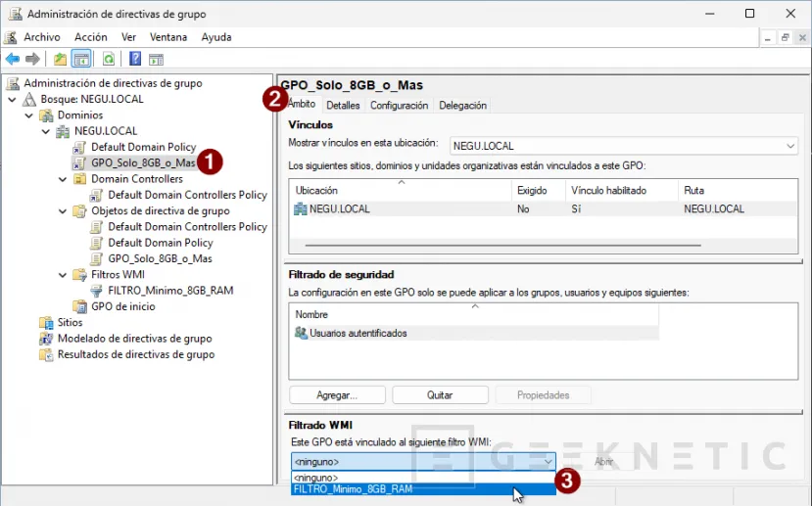This screenshot has height=506, width=812.
Task: Click the Refresh toolbar icon
Action: [108, 59]
